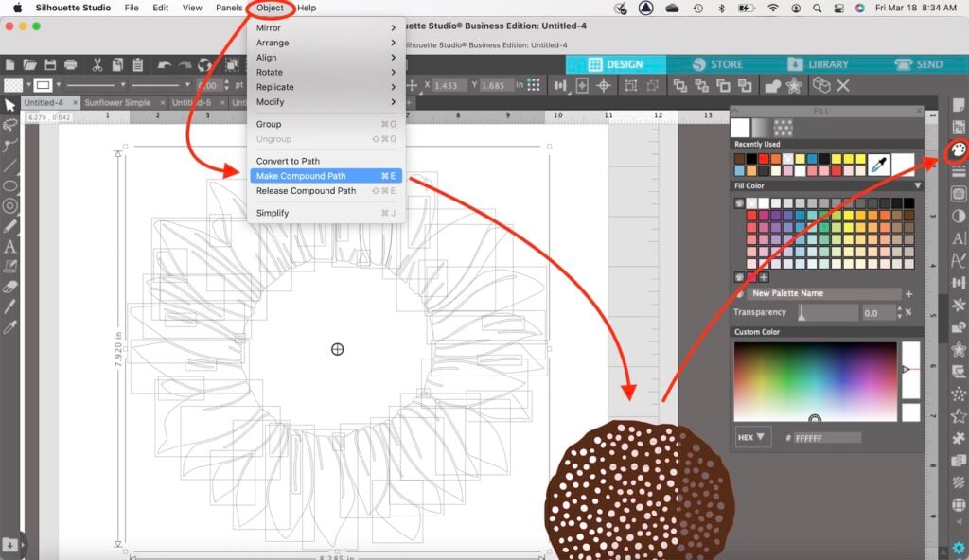This screenshot has height=560, width=969.
Task: Click the Bring to Front icon
Action: point(679,85)
